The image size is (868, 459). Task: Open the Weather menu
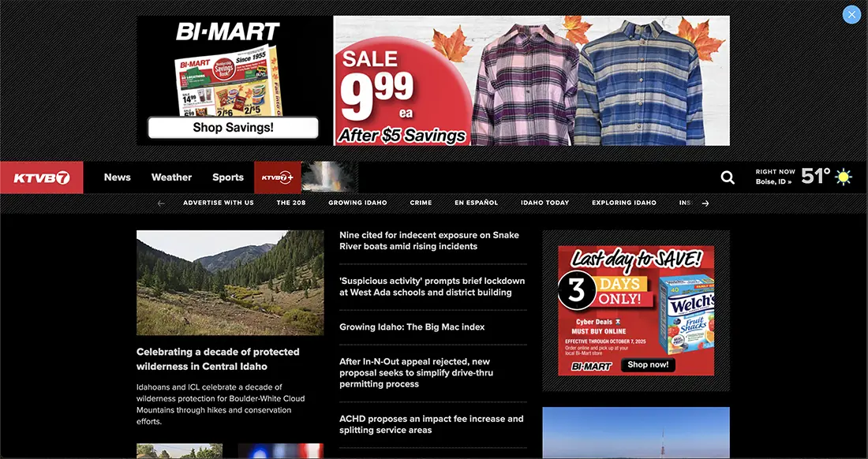pos(171,177)
